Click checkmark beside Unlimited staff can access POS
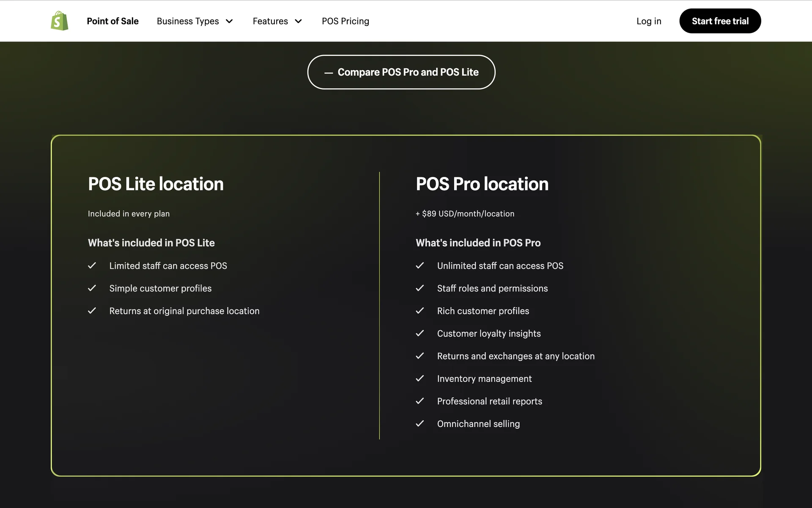 (420, 265)
